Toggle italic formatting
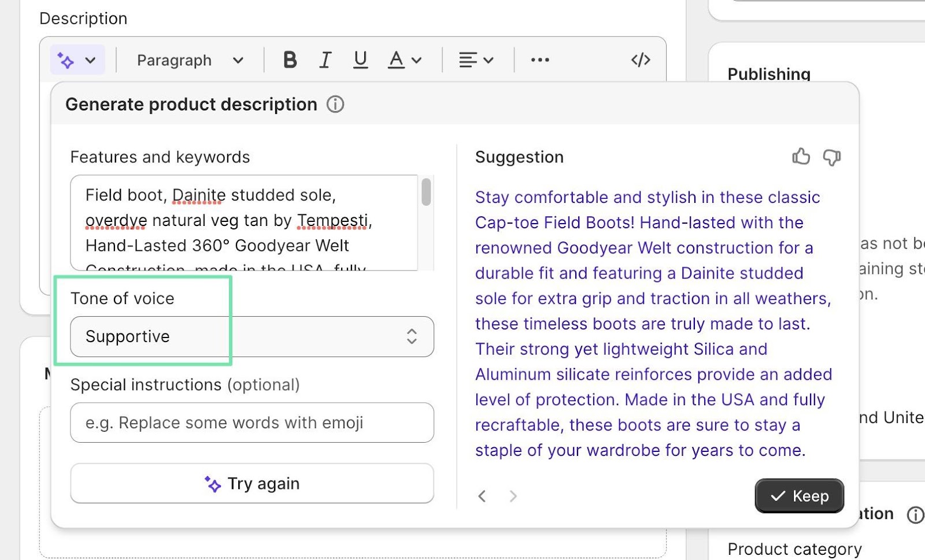The height and width of the screenshot is (560, 925). [x=325, y=60]
